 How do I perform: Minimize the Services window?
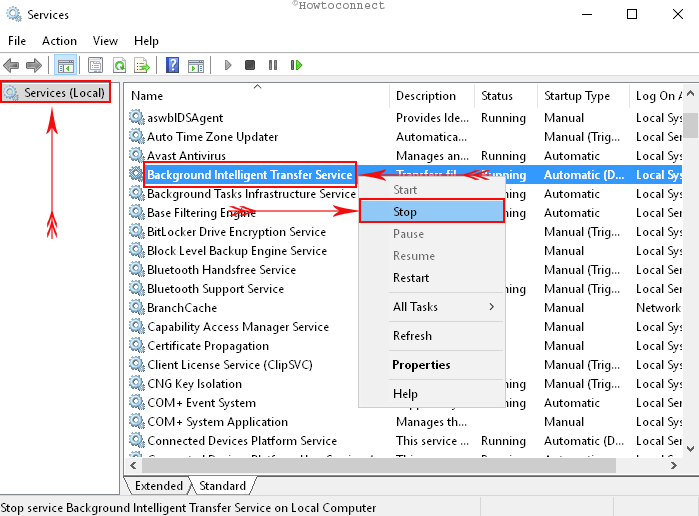[587, 14]
